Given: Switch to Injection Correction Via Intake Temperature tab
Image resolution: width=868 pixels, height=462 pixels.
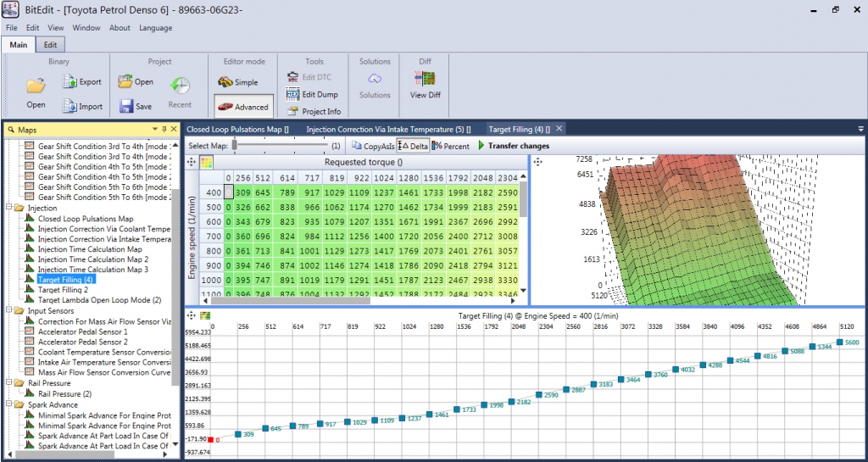Looking at the screenshot, I should point(388,129).
